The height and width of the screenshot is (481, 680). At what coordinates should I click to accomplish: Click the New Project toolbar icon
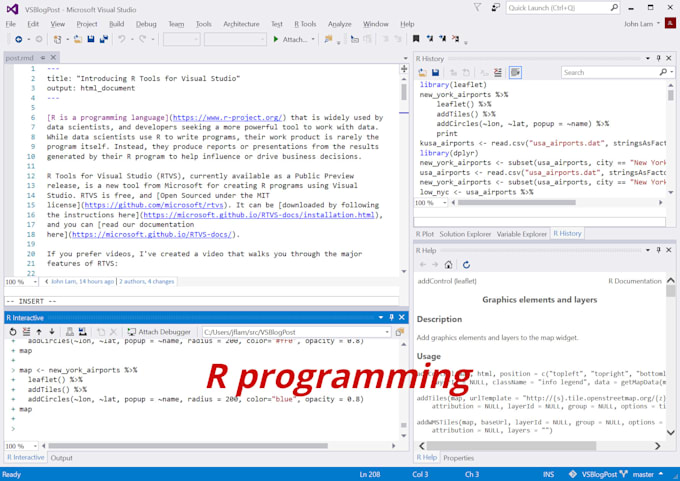tap(57, 39)
